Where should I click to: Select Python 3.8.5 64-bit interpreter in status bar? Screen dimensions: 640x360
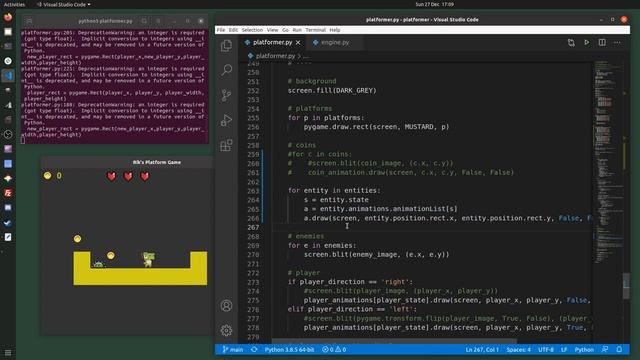[289, 349]
